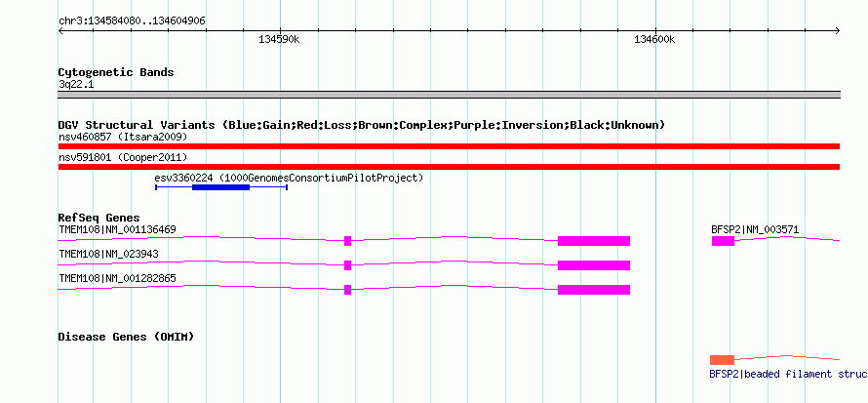Click the nsv460857 (Itsara2009) red loss bar
868x403 pixels.
click(449, 146)
